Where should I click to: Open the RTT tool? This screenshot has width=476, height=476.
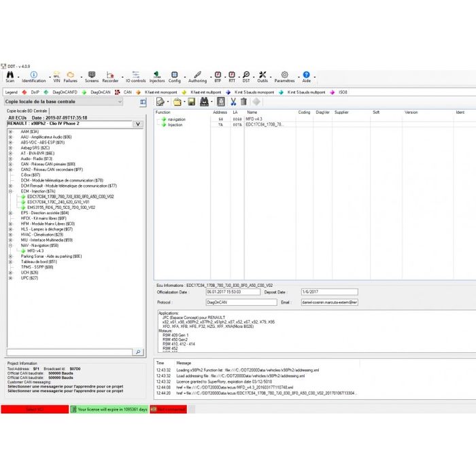coord(232,77)
